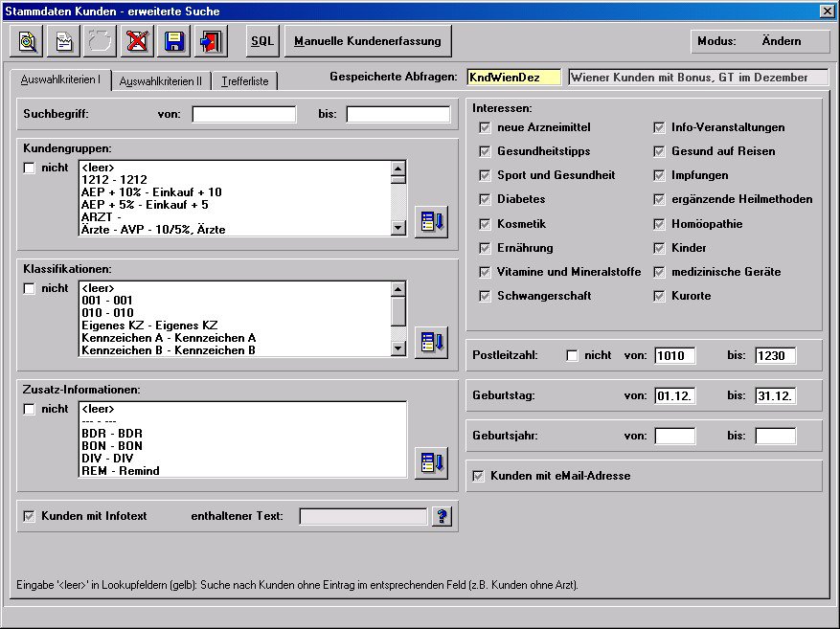The height and width of the screenshot is (629, 840).
Task: Click the document report toolbar icon
Action: 65,41
